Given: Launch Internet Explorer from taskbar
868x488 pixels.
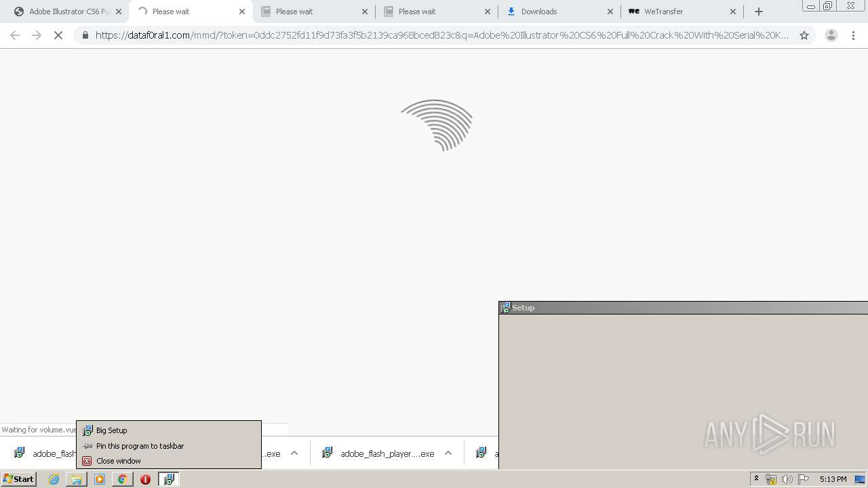Looking at the screenshot, I should click(54, 479).
